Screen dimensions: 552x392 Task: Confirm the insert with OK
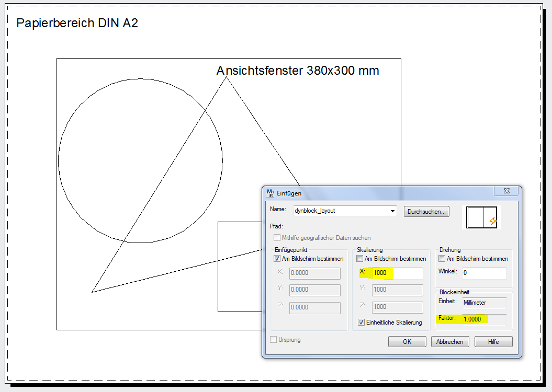407,342
